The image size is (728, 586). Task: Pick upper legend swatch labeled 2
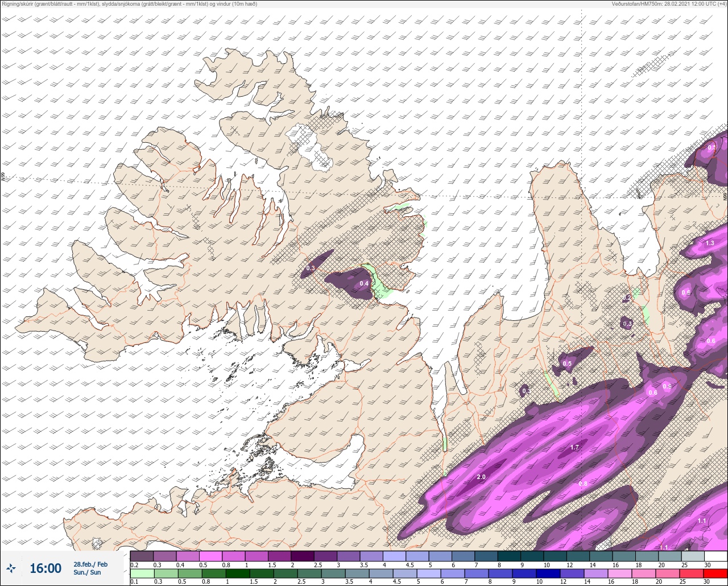click(x=302, y=556)
